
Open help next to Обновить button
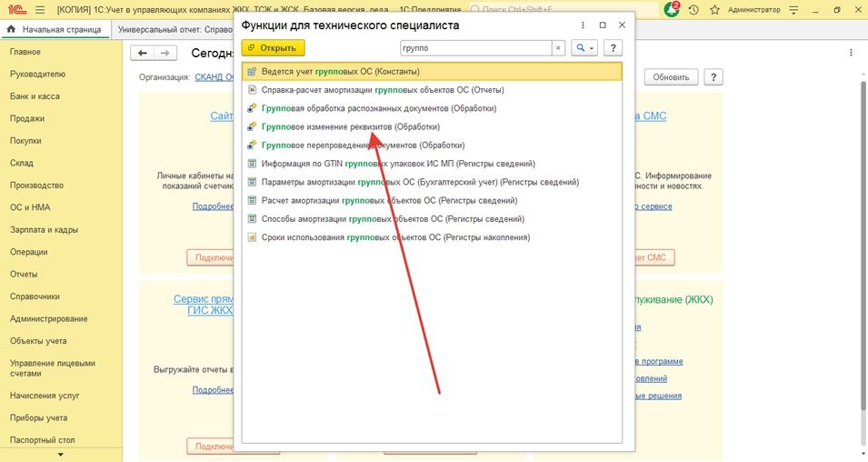[713, 77]
